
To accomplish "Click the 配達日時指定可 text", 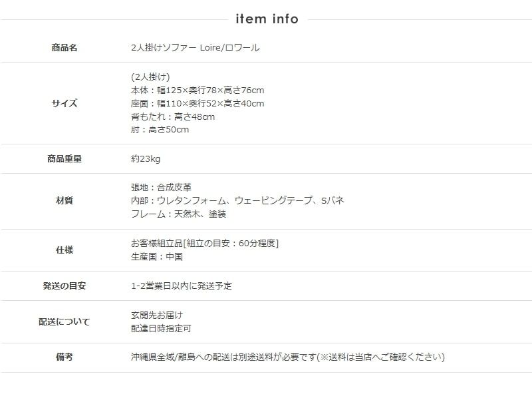I will click(162, 329).
